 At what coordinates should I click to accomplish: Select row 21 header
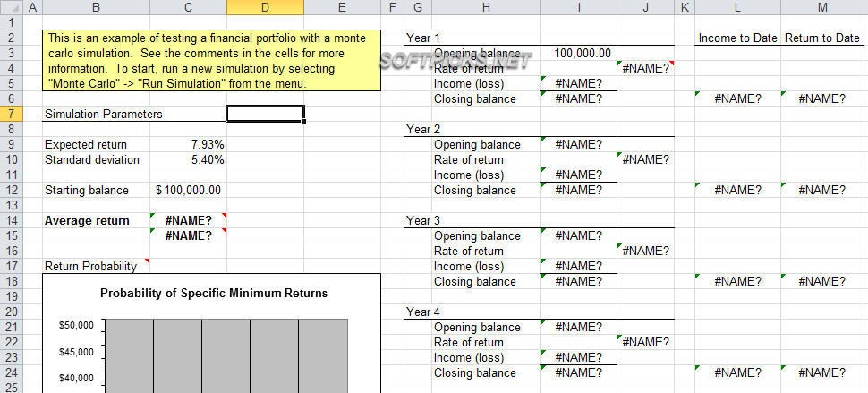[x=13, y=327]
